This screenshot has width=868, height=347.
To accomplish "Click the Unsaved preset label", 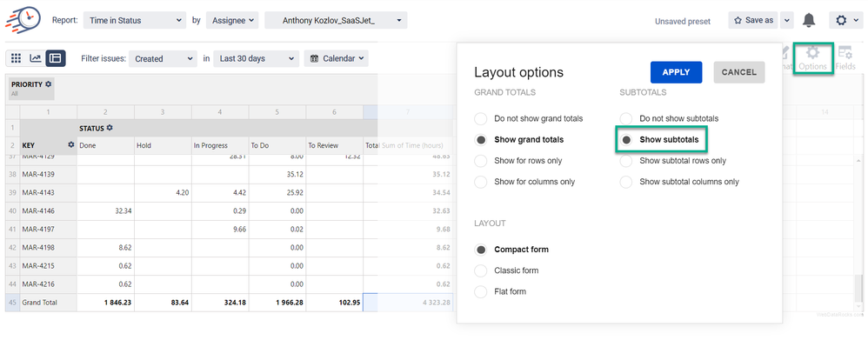I will pos(683,21).
